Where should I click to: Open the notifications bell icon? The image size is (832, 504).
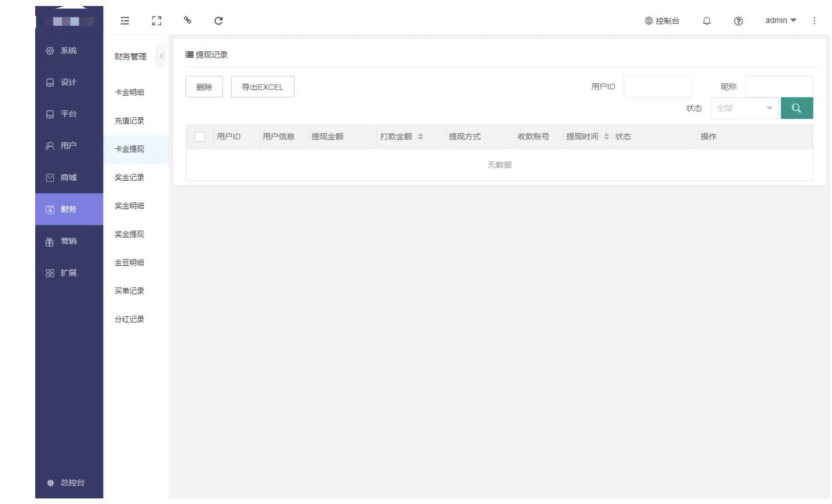click(707, 21)
